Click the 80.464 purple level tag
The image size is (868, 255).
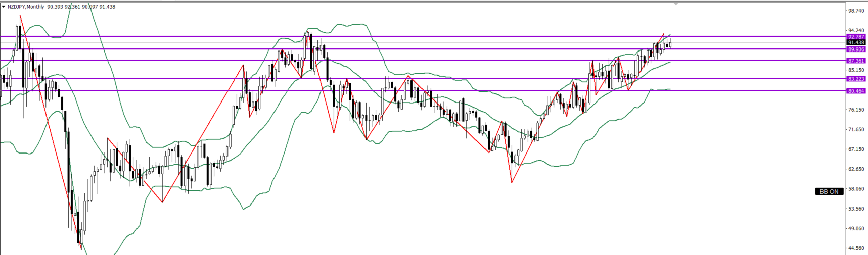[x=856, y=91]
